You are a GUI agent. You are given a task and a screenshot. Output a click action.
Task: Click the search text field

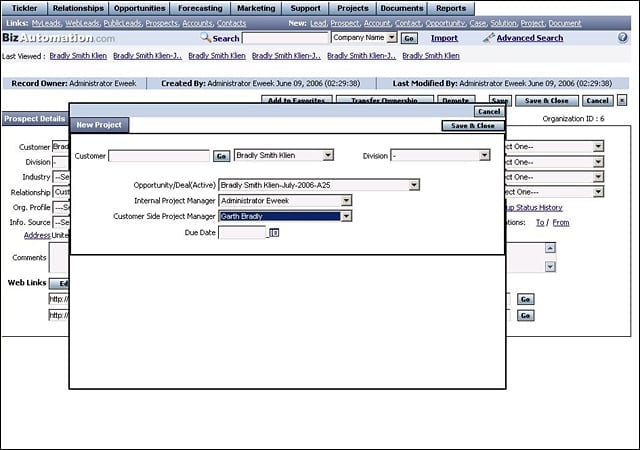tap(285, 38)
